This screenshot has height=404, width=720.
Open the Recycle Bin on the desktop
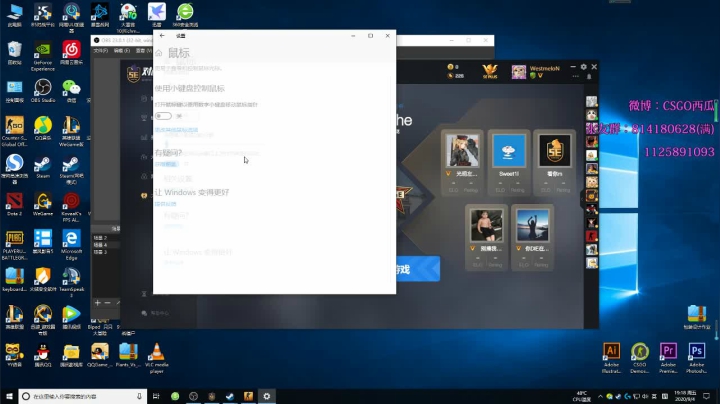coord(14,52)
